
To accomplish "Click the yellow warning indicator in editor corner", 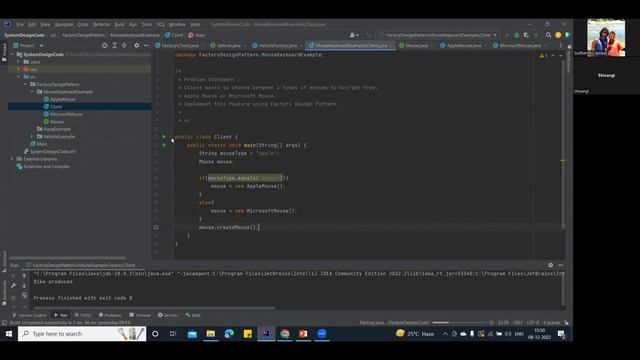I will [543, 56].
